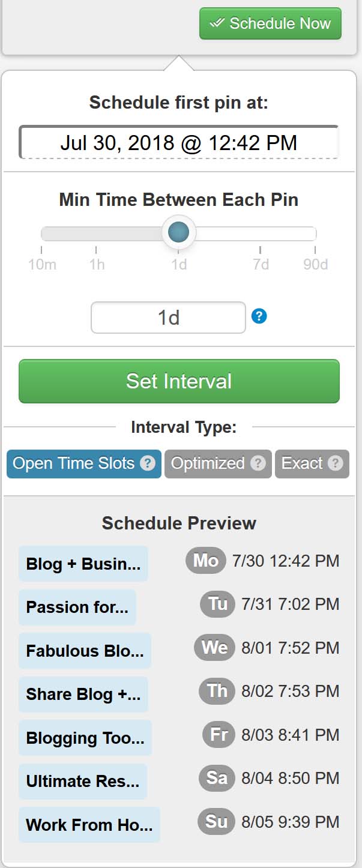Click help icon on Optimized option

(258, 463)
